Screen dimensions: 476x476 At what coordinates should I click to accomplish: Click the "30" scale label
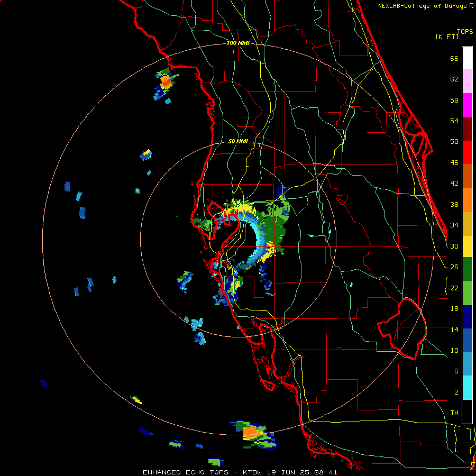(454, 246)
